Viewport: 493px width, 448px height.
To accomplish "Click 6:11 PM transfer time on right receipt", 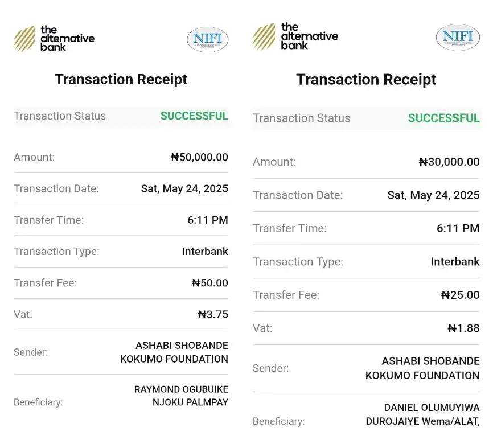I will coord(458,228).
